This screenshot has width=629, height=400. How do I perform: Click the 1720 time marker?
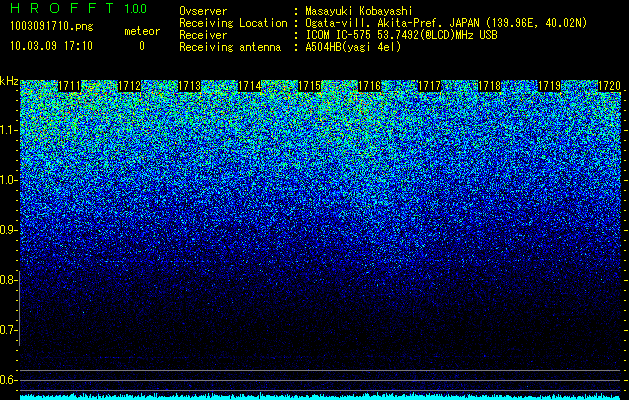(609, 86)
